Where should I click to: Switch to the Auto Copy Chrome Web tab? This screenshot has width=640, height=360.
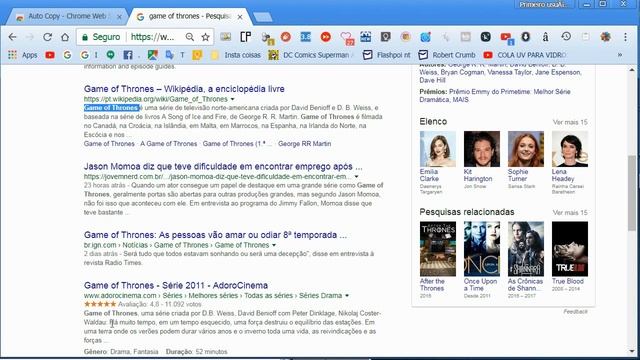pyautogui.click(x=67, y=16)
